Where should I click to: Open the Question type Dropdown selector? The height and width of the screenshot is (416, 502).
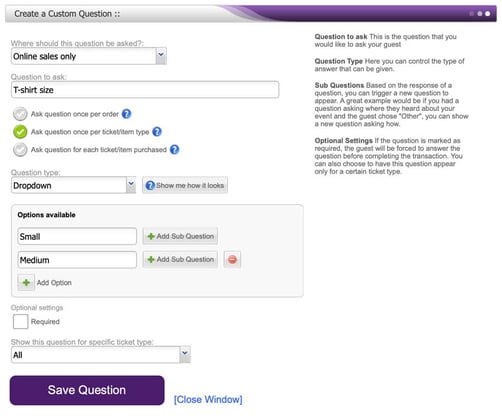pyautogui.click(x=73, y=185)
